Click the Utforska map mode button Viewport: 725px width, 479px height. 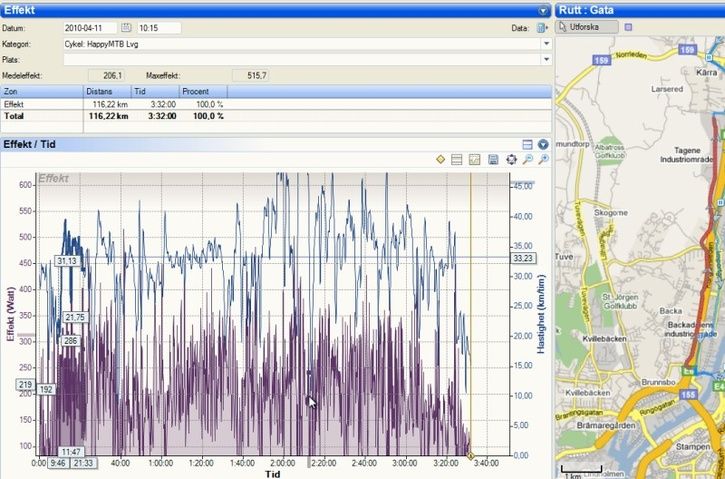[x=586, y=27]
